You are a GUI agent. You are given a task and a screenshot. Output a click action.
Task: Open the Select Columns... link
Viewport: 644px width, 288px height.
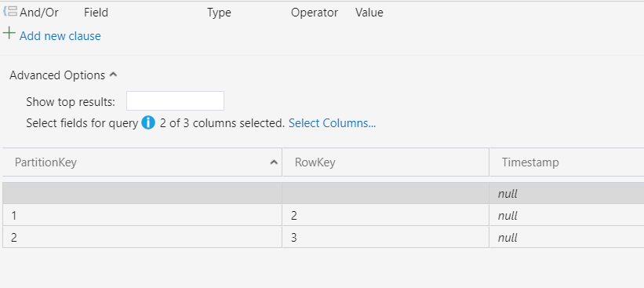click(x=332, y=123)
